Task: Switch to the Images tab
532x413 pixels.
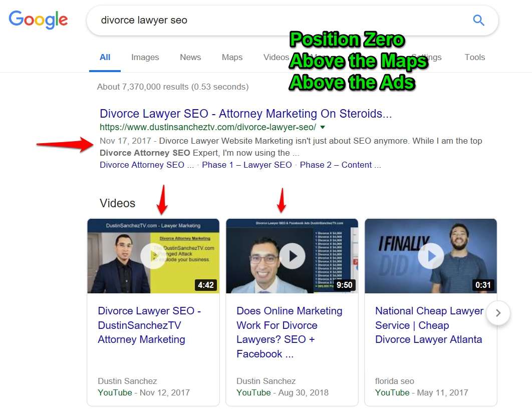Action: (x=145, y=57)
